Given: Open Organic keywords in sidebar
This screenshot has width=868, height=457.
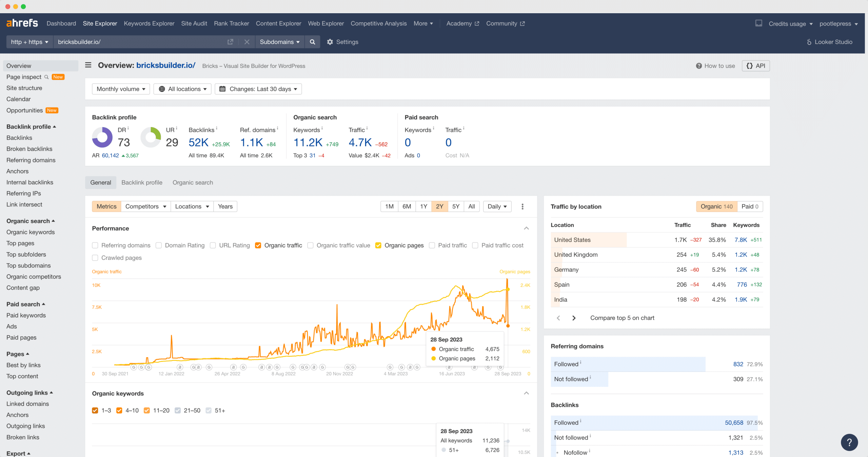Looking at the screenshot, I should pyautogui.click(x=31, y=232).
